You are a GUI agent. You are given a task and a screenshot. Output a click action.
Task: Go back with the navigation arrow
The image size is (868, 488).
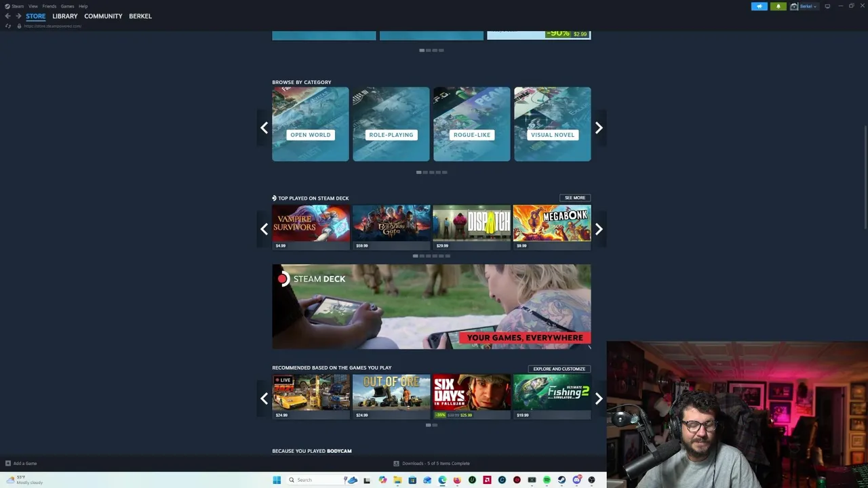pos(8,16)
